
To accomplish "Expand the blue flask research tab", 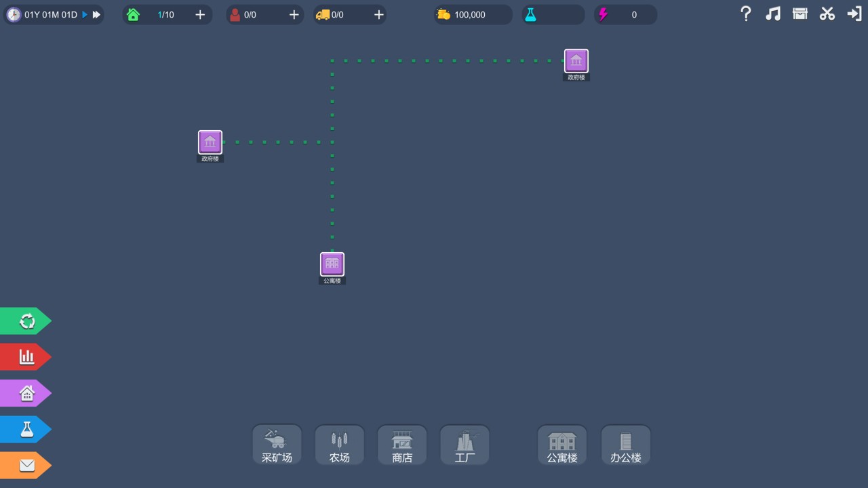I will pyautogui.click(x=26, y=429).
